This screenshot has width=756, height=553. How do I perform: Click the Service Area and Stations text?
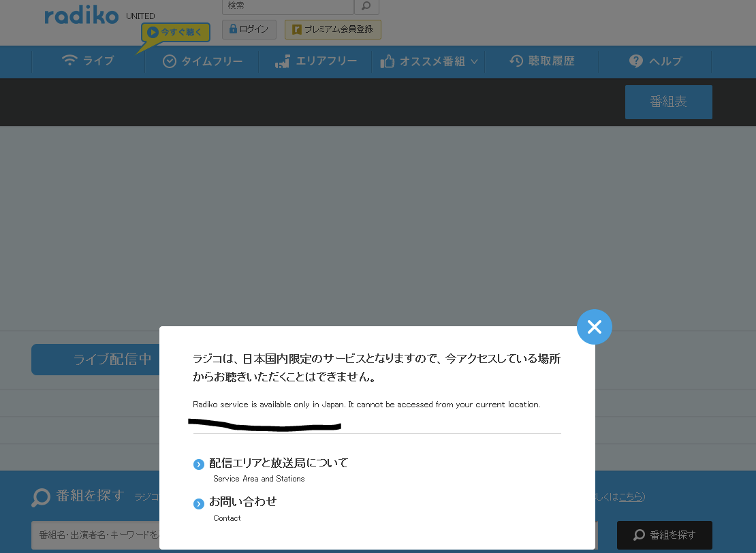point(259,479)
